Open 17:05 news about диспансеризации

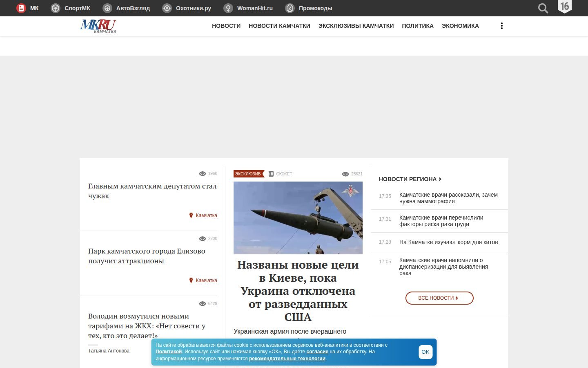443,267
